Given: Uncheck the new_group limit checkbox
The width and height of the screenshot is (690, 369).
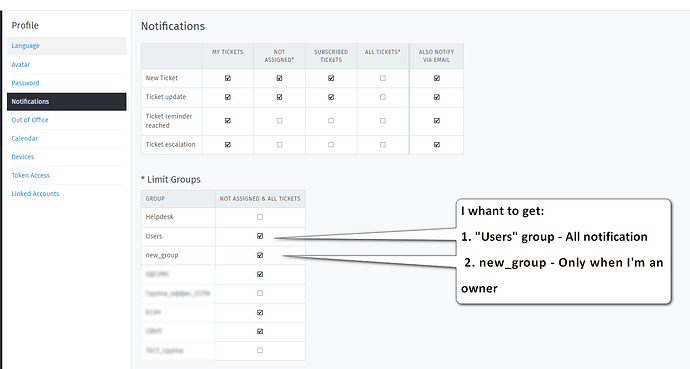Looking at the screenshot, I should pyautogui.click(x=260, y=255).
